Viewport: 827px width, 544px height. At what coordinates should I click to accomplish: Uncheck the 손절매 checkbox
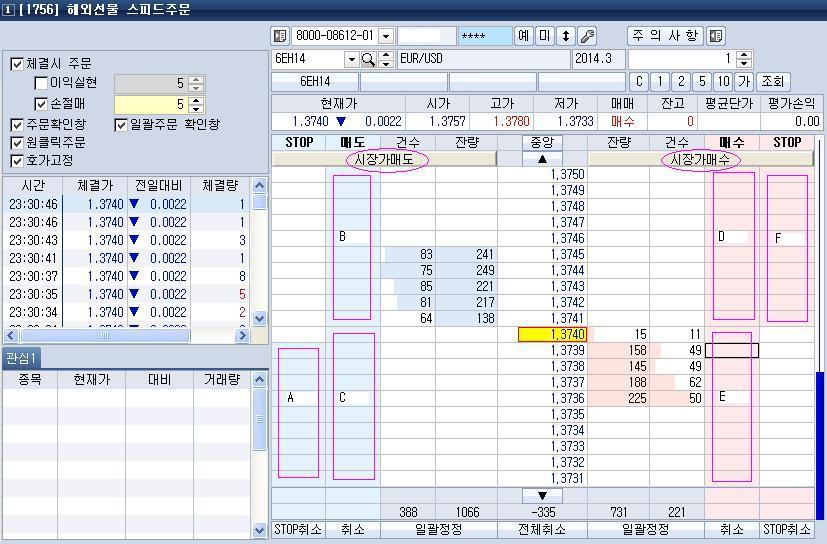click(x=41, y=104)
